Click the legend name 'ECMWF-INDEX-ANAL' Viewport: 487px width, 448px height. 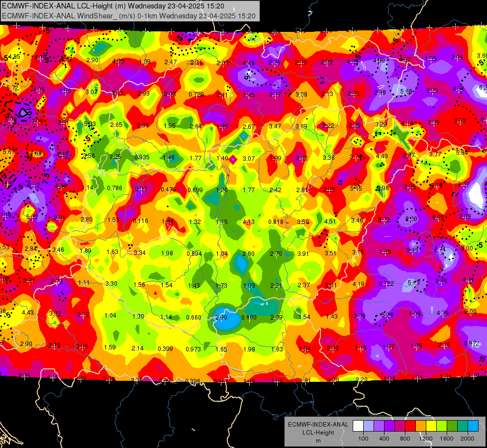pos(318,425)
